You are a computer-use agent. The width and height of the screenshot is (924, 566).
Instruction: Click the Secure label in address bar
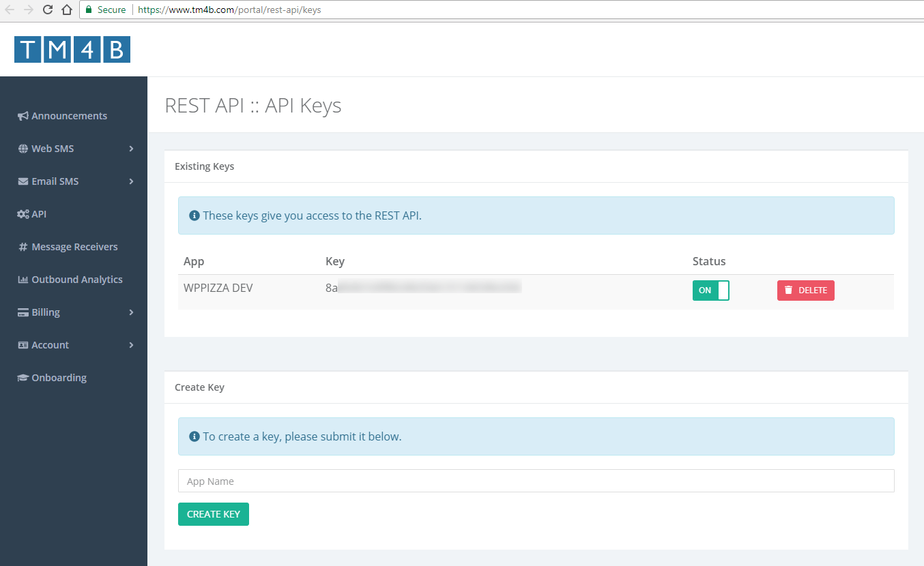(x=112, y=10)
